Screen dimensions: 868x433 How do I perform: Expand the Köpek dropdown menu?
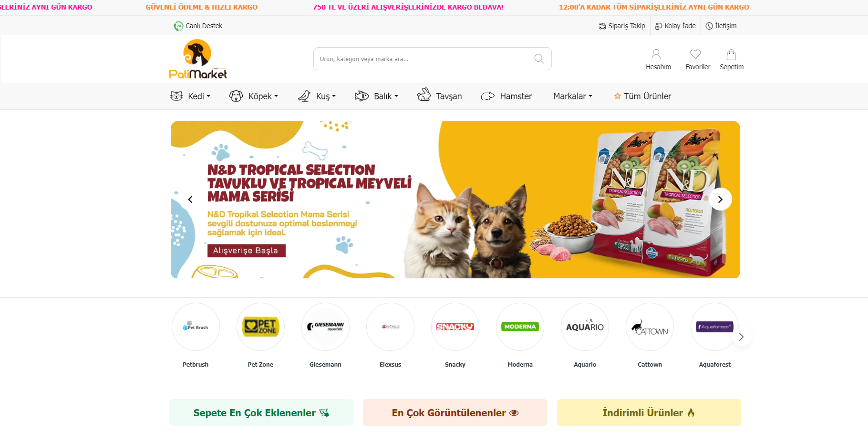click(x=253, y=96)
